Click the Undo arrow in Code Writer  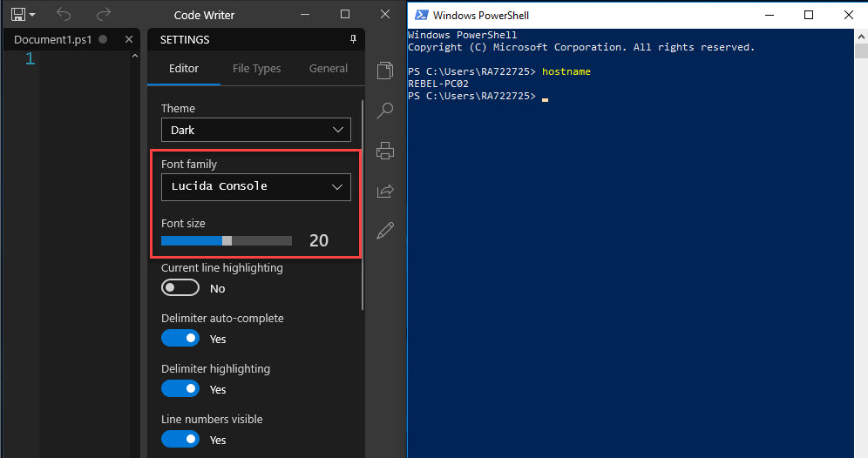coord(64,15)
